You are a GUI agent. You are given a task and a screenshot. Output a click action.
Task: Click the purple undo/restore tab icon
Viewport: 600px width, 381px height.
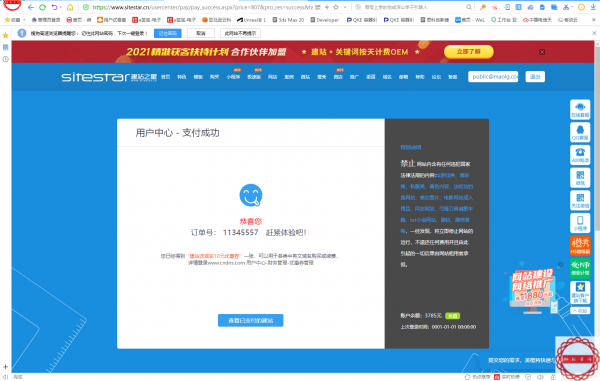coord(54,7)
